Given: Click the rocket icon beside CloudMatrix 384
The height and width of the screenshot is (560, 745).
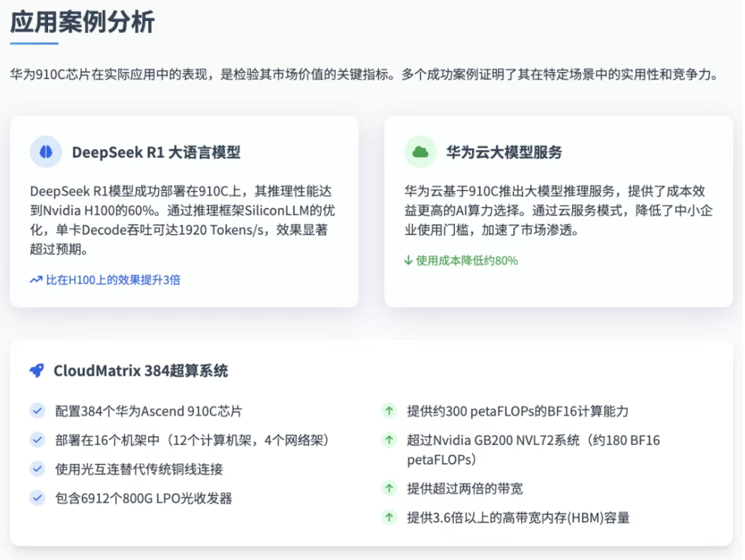Looking at the screenshot, I should [x=37, y=371].
